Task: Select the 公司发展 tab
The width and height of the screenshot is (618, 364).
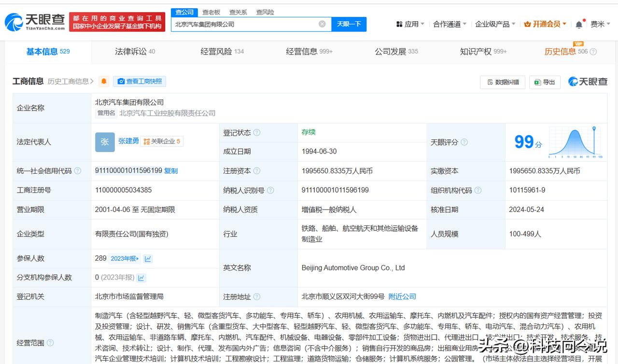Action: click(396, 52)
